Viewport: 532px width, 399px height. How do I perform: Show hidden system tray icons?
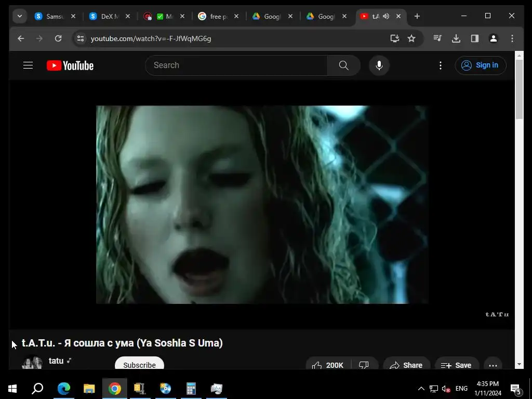[421, 389]
